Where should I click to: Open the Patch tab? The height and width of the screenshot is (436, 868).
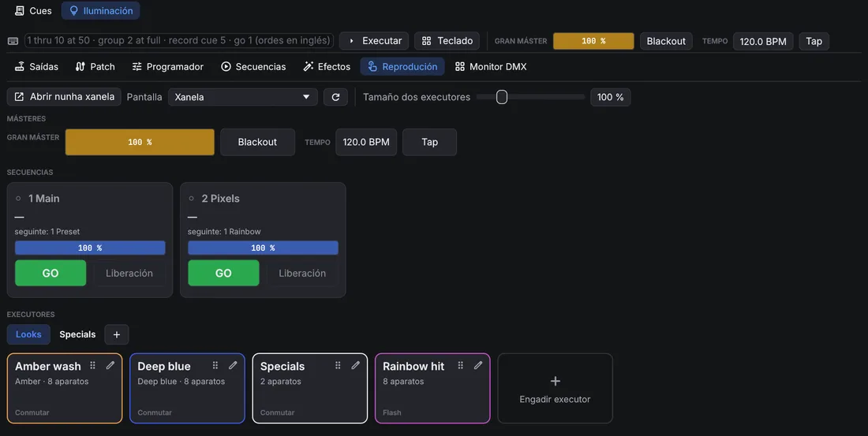click(x=95, y=66)
